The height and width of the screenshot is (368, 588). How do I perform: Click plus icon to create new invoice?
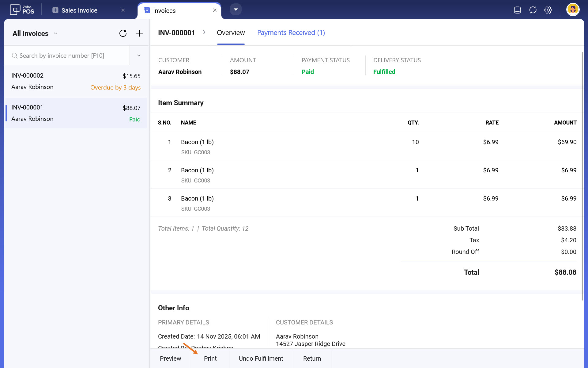click(139, 33)
